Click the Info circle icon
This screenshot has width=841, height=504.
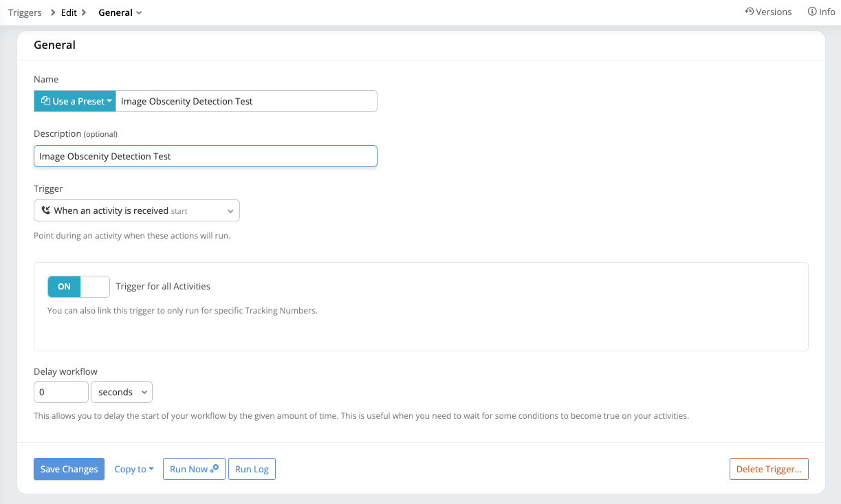812,12
